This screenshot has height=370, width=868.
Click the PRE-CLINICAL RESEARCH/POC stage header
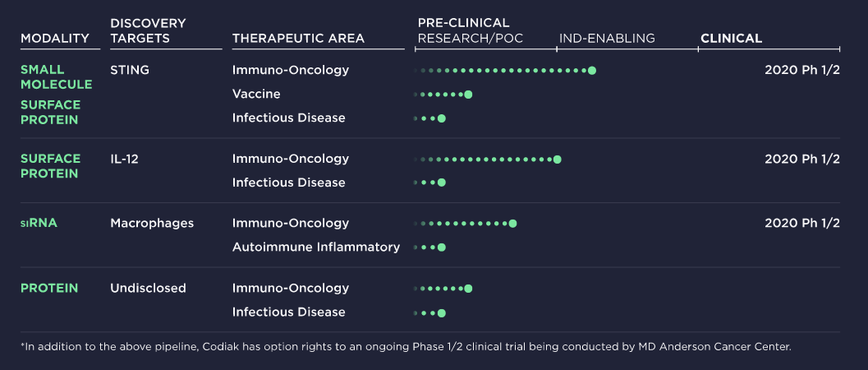click(470, 30)
